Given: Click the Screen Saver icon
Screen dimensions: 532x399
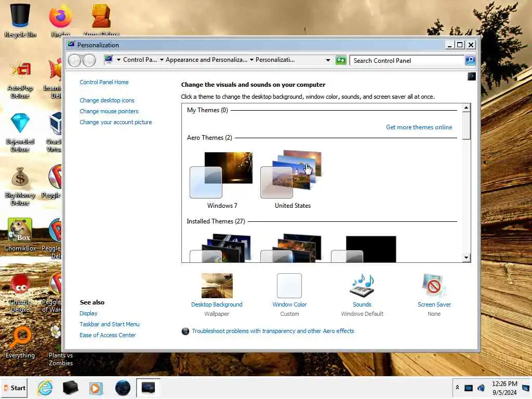Looking at the screenshot, I should pyautogui.click(x=434, y=286).
